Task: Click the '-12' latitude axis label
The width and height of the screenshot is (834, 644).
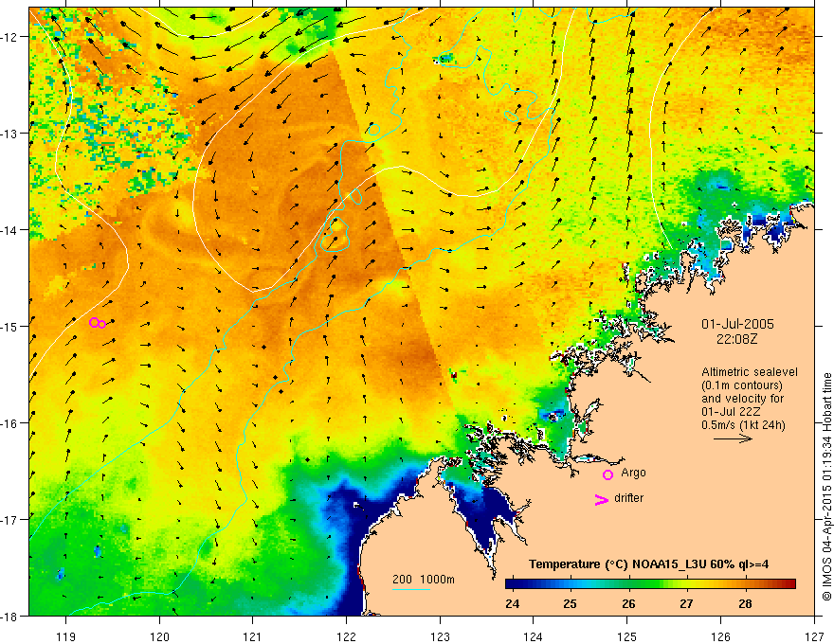Action: click(x=9, y=37)
